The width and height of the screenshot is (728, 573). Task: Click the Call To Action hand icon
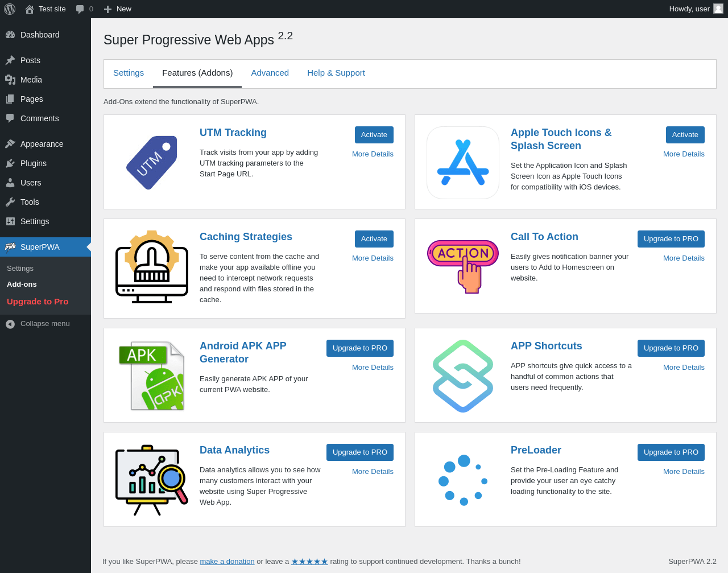pyautogui.click(x=463, y=266)
